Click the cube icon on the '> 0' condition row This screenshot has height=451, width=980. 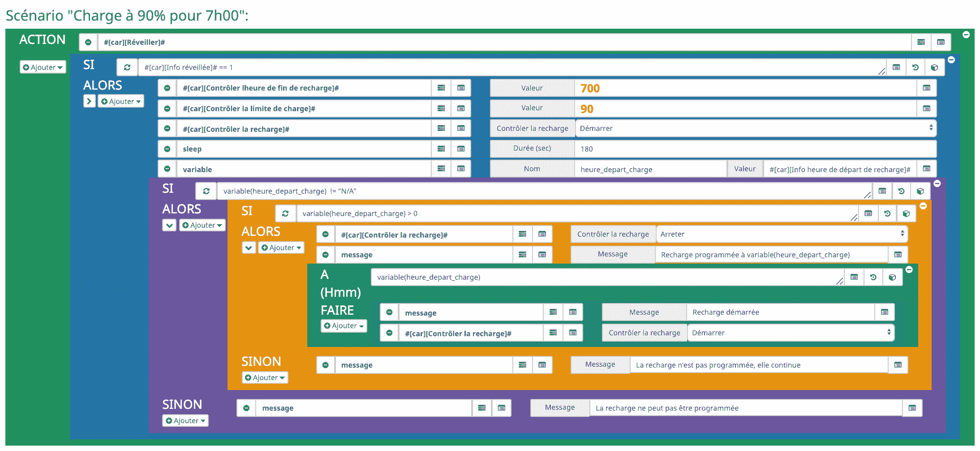(x=906, y=213)
